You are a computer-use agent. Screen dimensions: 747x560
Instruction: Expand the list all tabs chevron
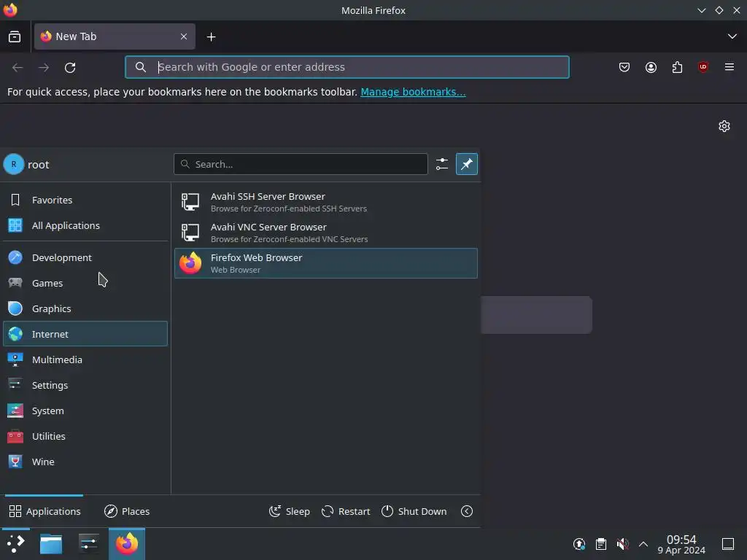tap(732, 36)
